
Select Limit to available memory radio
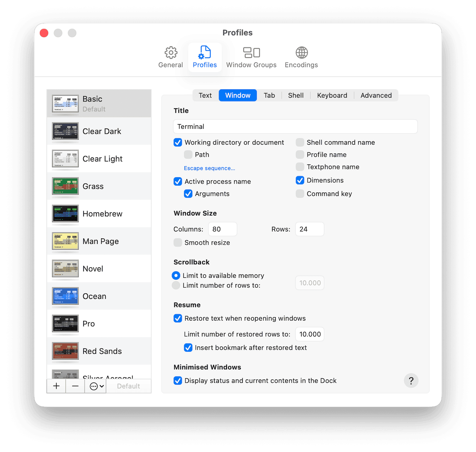click(x=176, y=276)
